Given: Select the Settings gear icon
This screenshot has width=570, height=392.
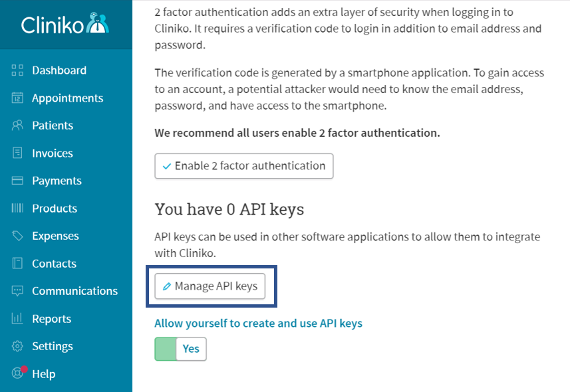Looking at the screenshot, I should [18, 345].
